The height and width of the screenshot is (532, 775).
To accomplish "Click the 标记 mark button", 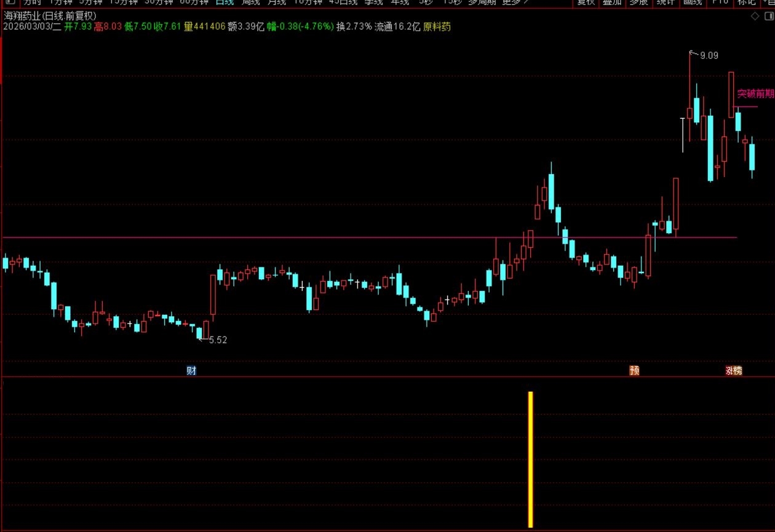I will [x=747, y=2].
